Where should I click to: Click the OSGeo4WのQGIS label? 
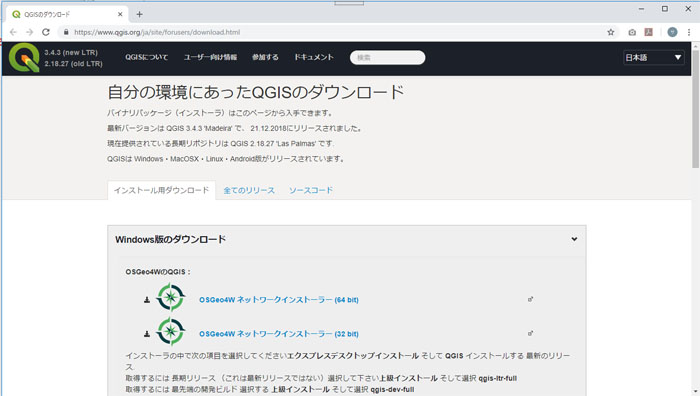pyautogui.click(x=158, y=271)
